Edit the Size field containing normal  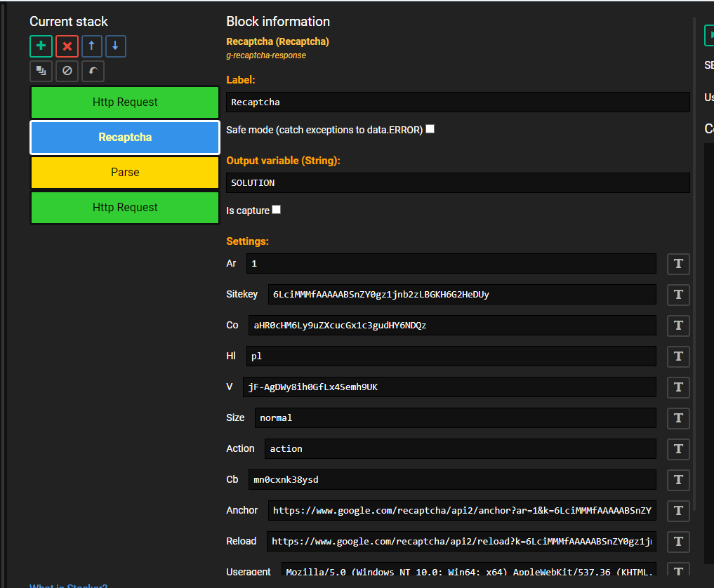[456, 417]
